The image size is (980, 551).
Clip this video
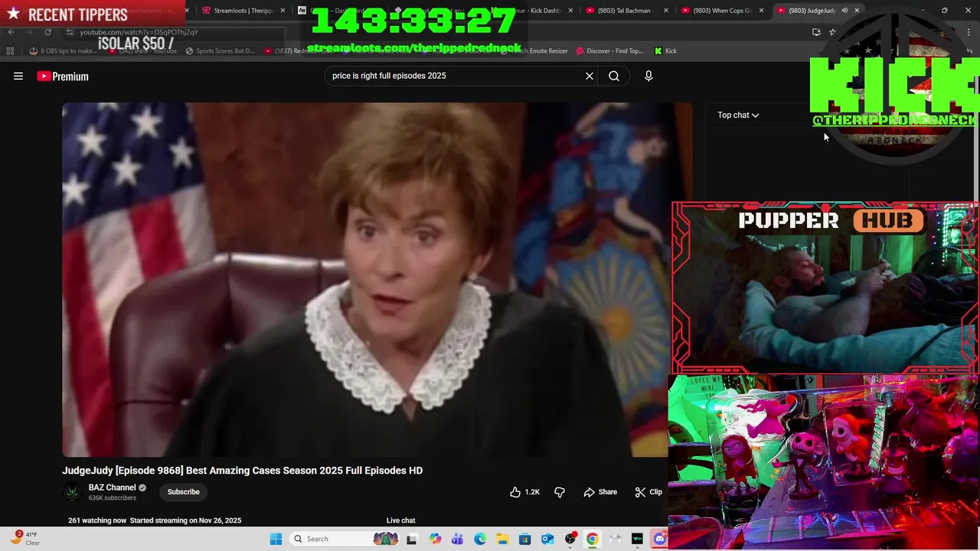click(x=649, y=492)
